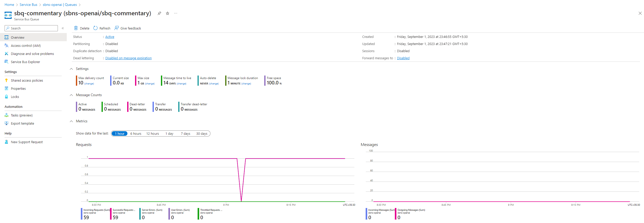Go to Home breadcrumb
644x223 pixels.
click(x=9, y=5)
